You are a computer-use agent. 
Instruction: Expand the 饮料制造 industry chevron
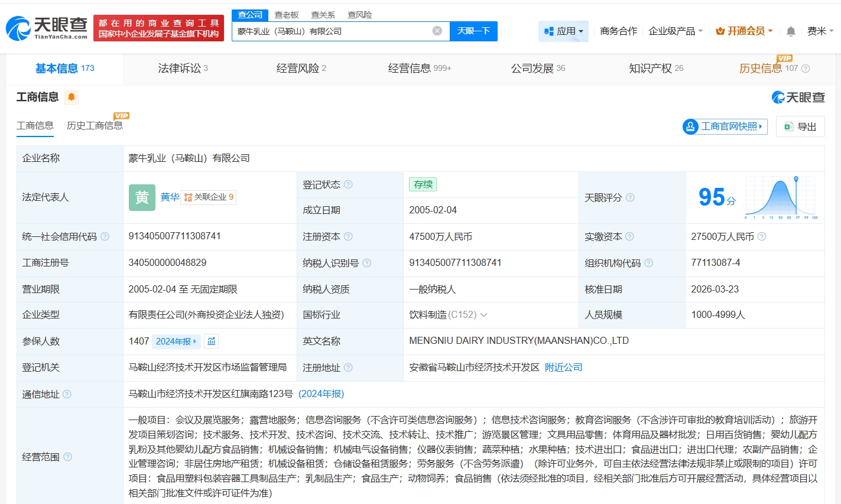click(x=484, y=315)
